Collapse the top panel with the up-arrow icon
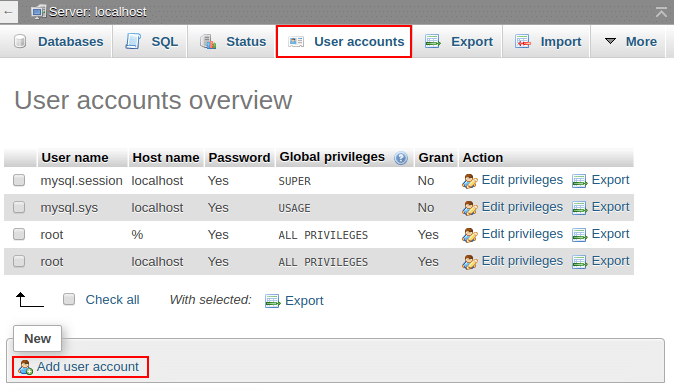Image resolution: width=674 pixels, height=391 pixels. click(x=662, y=12)
